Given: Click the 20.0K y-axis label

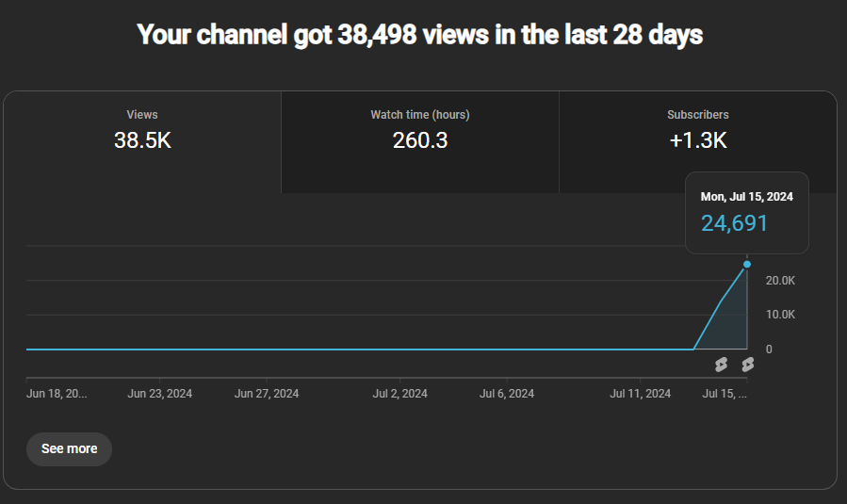Looking at the screenshot, I should click(780, 281).
